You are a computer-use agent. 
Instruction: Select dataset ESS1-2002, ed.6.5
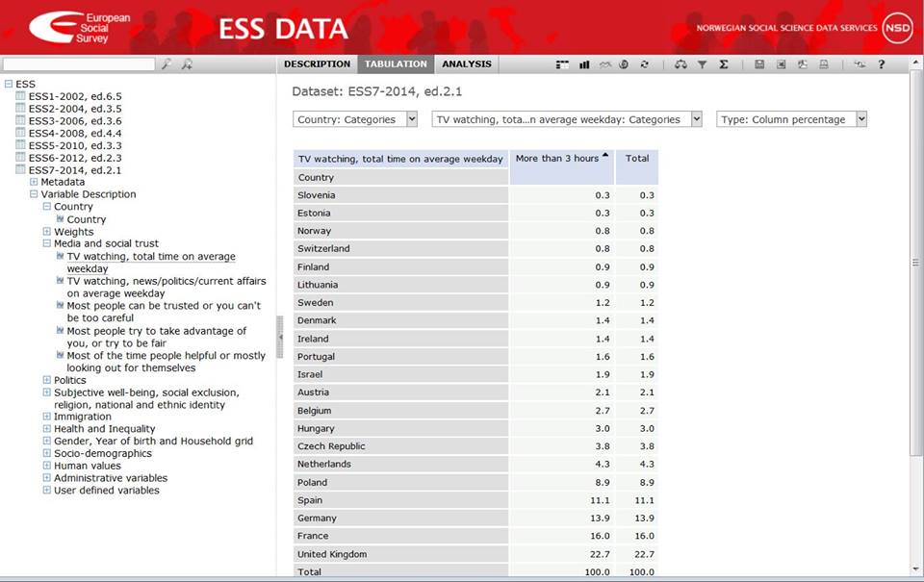coord(75,96)
